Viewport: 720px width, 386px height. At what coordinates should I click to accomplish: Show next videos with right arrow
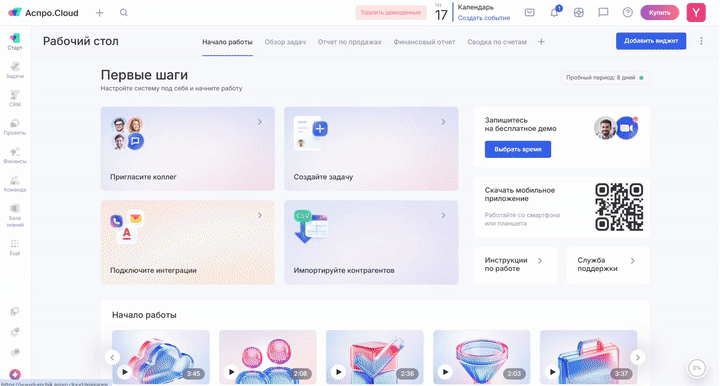coord(637,357)
